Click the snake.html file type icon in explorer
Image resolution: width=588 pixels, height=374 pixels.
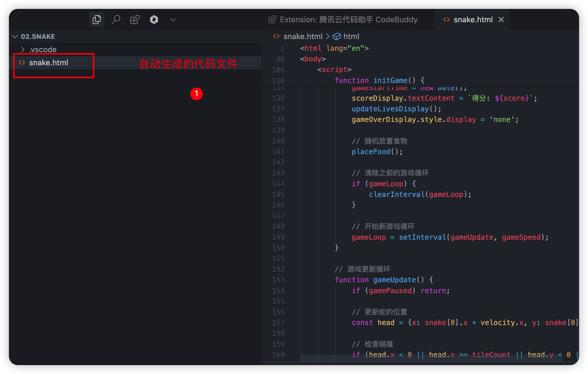coord(22,63)
